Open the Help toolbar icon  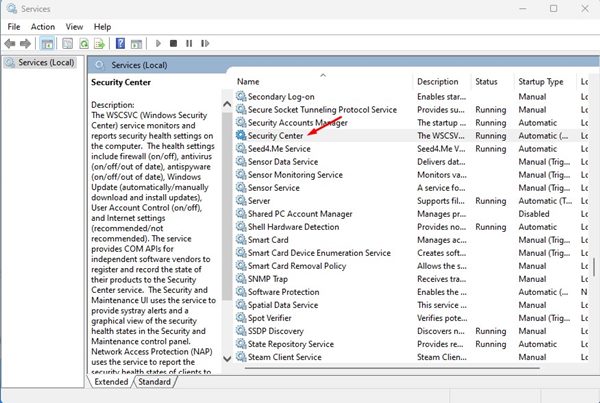(x=120, y=44)
